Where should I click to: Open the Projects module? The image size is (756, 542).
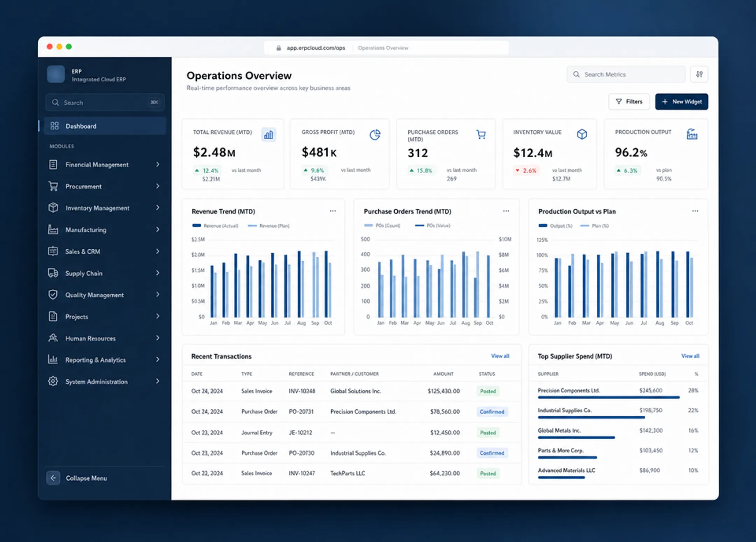tap(105, 316)
